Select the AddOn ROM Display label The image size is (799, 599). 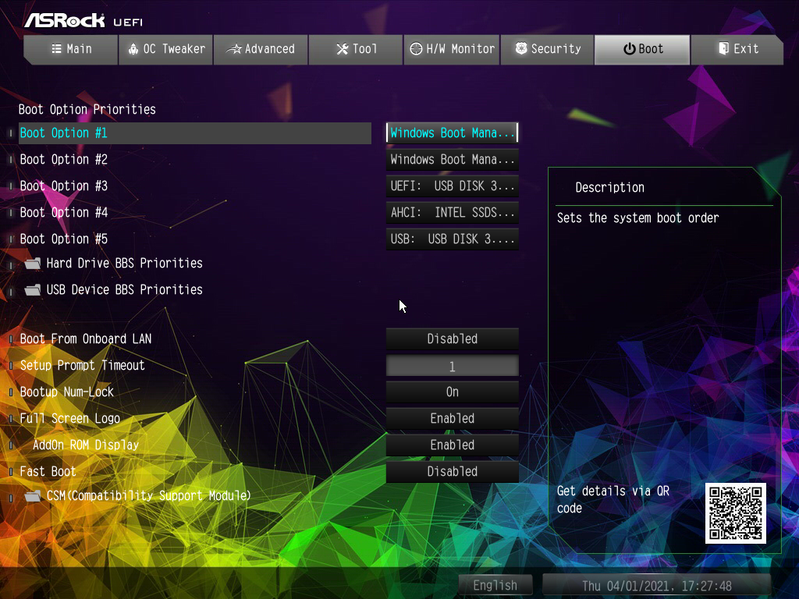click(86, 445)
